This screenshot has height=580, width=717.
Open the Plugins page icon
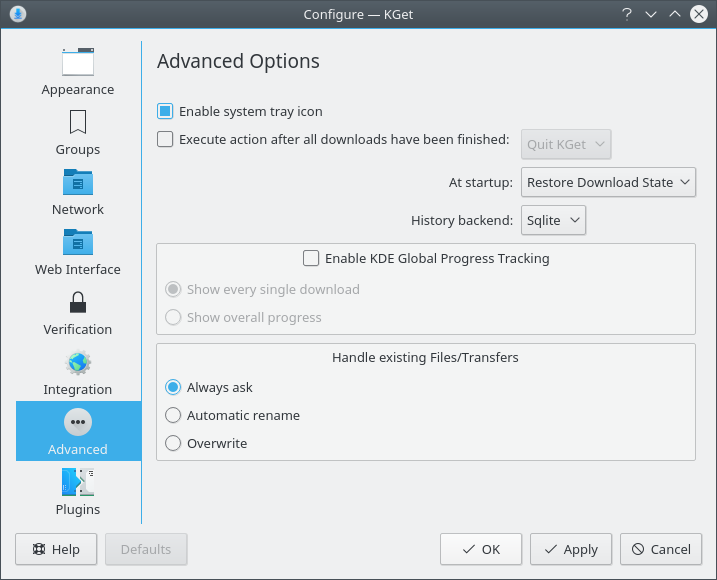click(78, 483)
